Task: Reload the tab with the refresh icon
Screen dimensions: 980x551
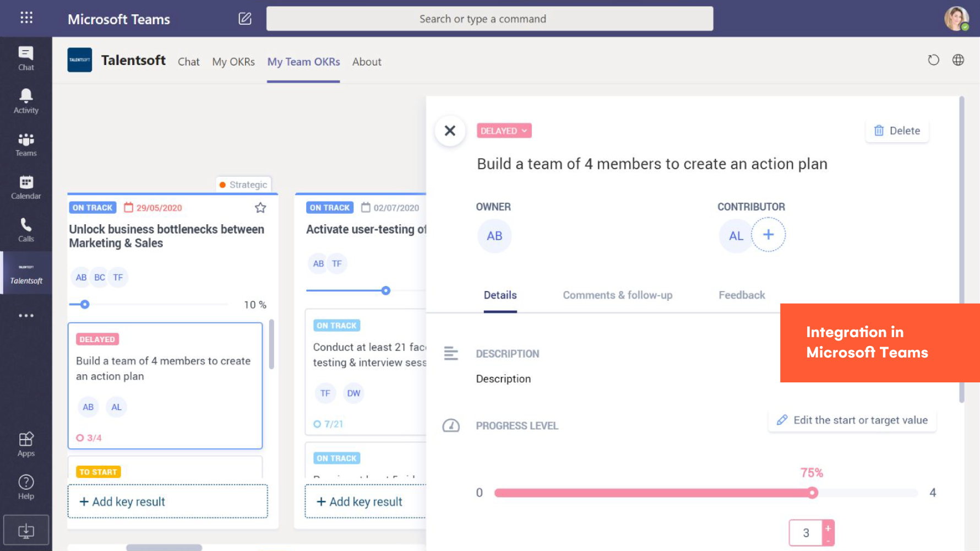Action: point(933,60)
